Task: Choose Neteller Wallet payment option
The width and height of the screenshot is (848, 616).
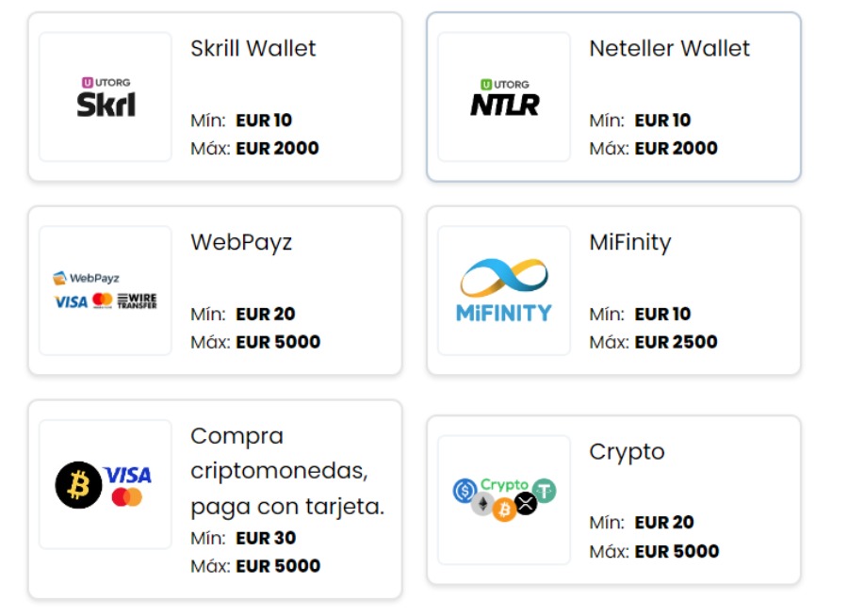Action: point(669,48)
